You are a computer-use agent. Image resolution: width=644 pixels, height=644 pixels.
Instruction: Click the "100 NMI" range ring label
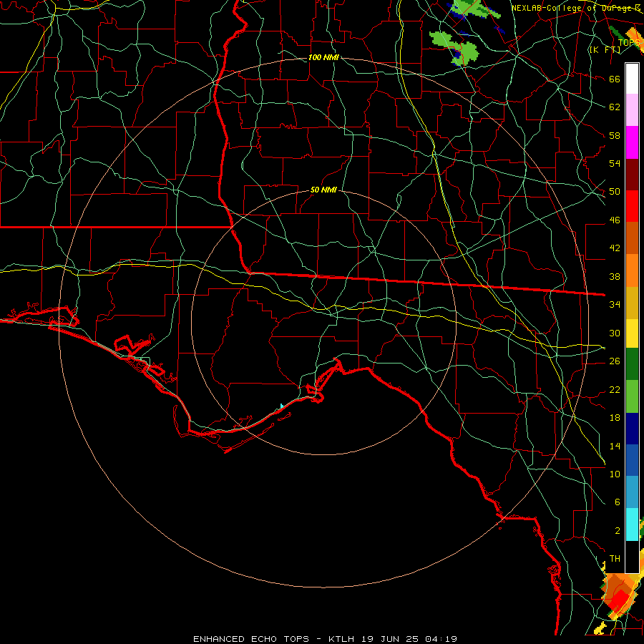click(x=323, y=57)
